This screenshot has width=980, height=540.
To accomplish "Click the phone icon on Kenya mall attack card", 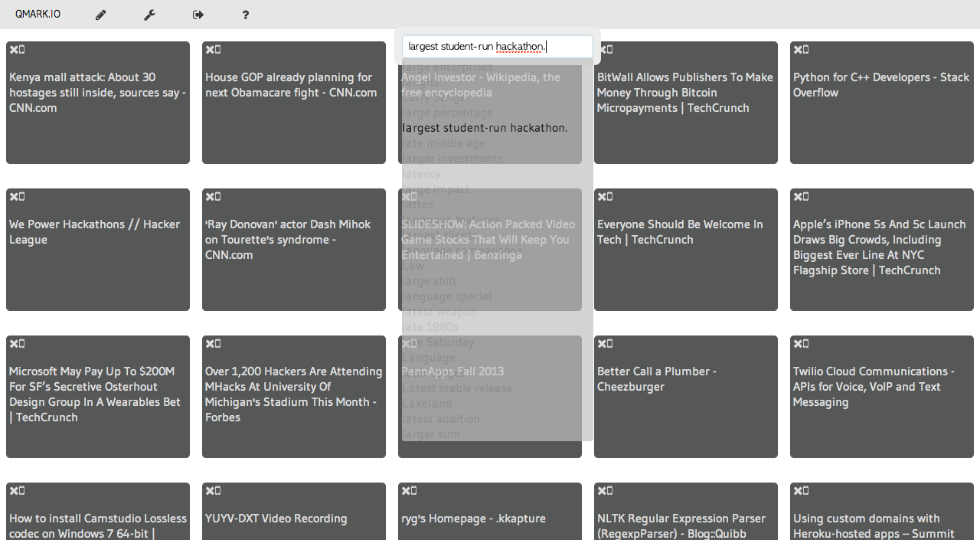I will click(22, 50).
